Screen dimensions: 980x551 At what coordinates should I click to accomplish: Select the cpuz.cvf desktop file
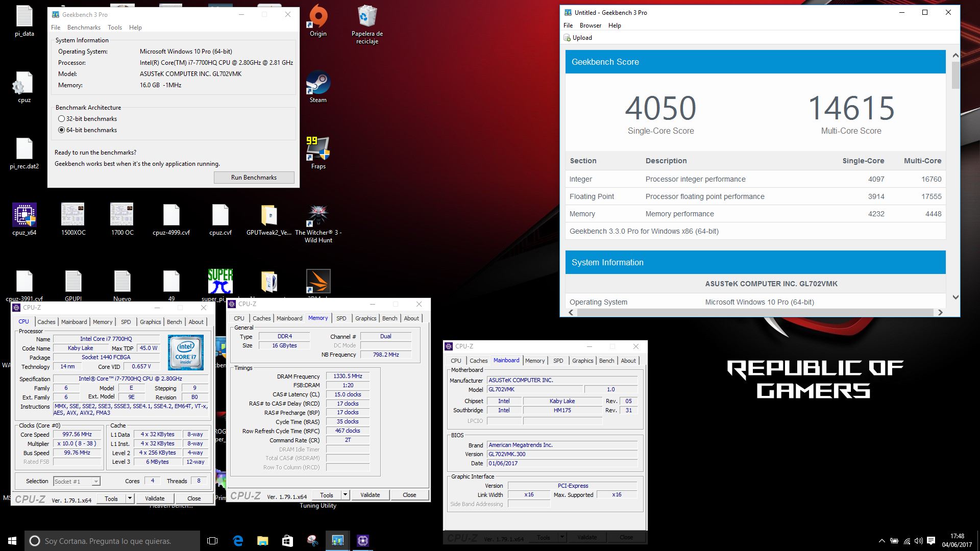(x=220, y=219)
